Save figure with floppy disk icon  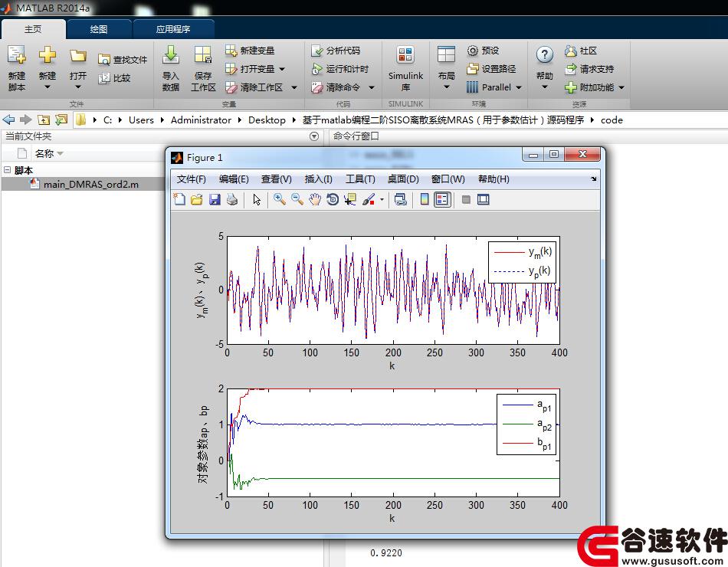point(215,200)
